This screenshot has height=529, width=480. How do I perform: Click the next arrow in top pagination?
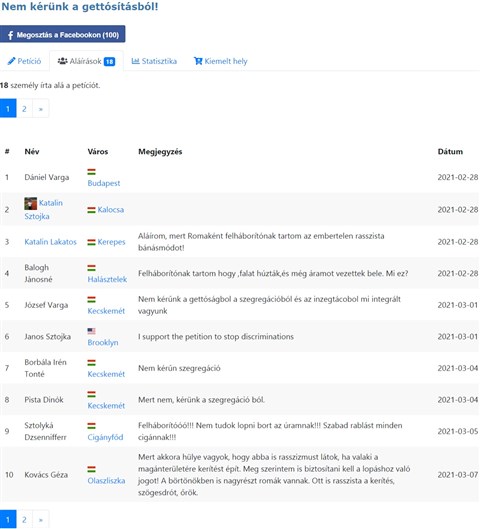pyautogui.click(x=40, y=109)
